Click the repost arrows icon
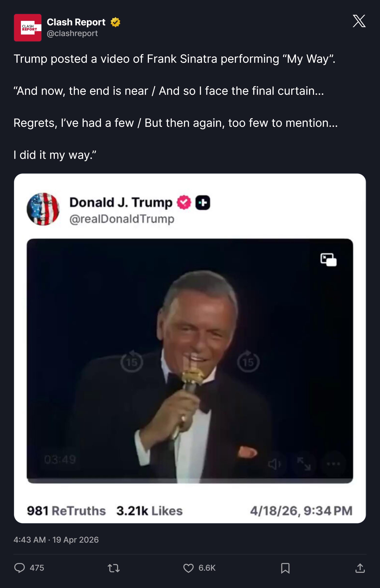380x588 pixels. tap(114, 568)
